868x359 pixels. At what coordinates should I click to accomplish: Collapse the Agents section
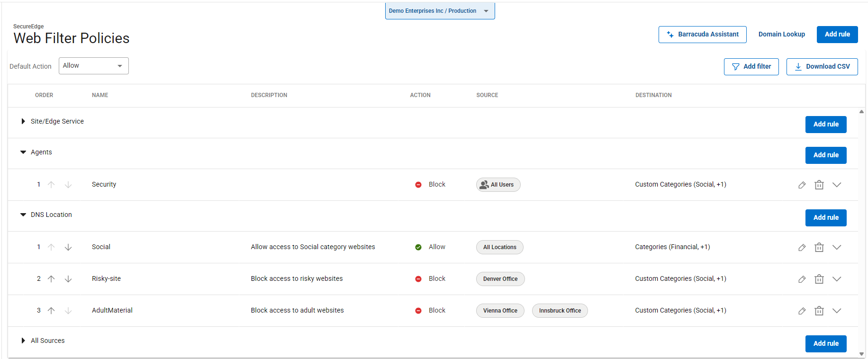(x=23, y=152)
